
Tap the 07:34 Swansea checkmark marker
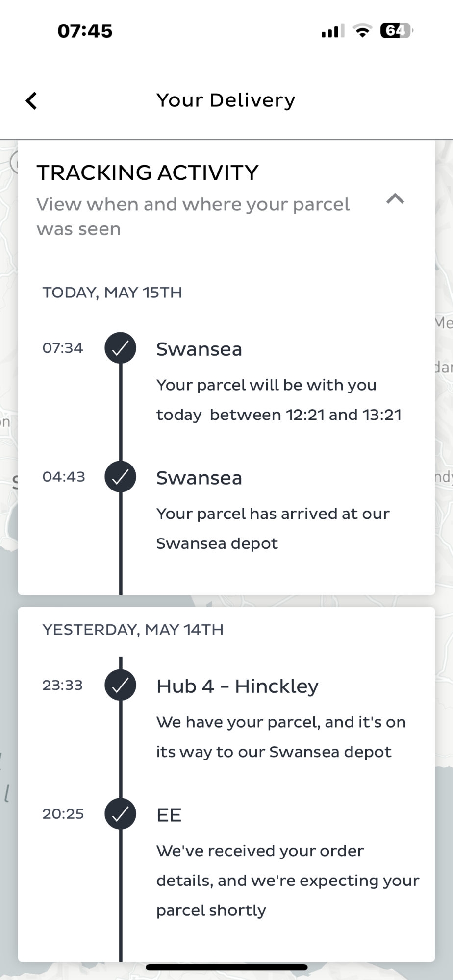120,348
